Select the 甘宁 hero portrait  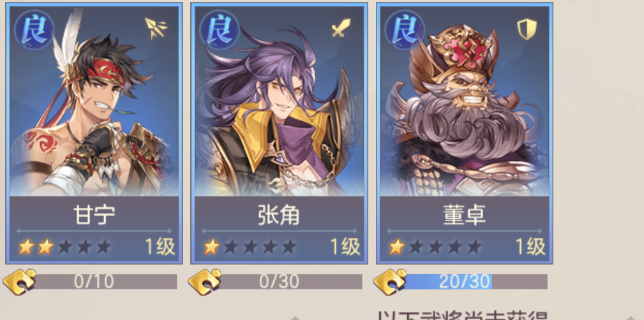[94, 101]
